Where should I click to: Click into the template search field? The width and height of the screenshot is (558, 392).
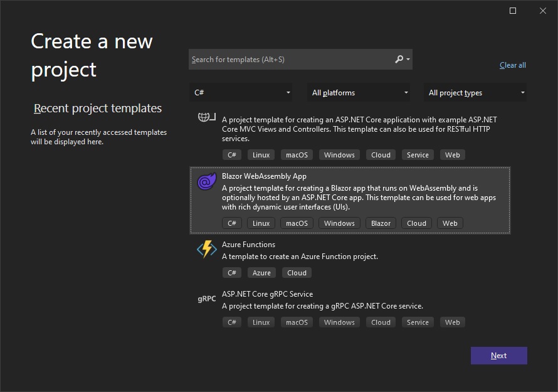[288, 59]
